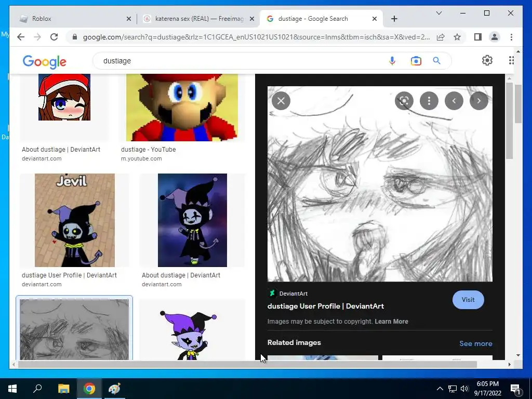Go back with the browser back arrow
This screenshot has height=399, width=532.
click(21, 37)
